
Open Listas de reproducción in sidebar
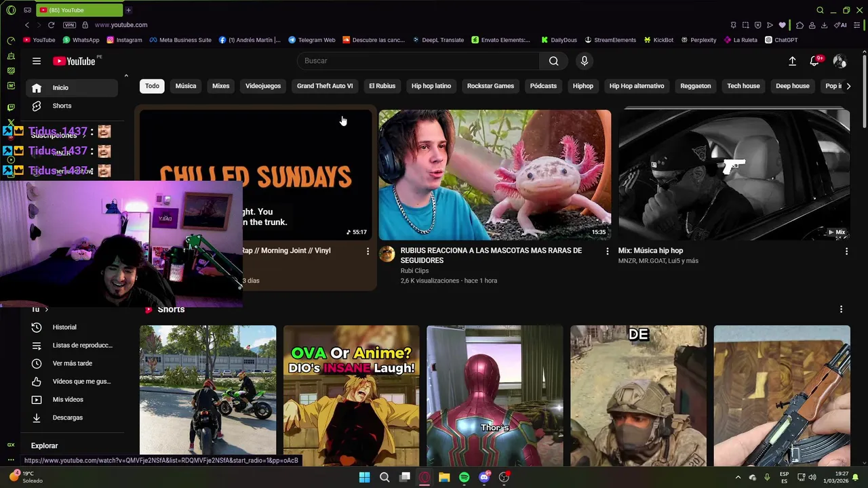72,345
